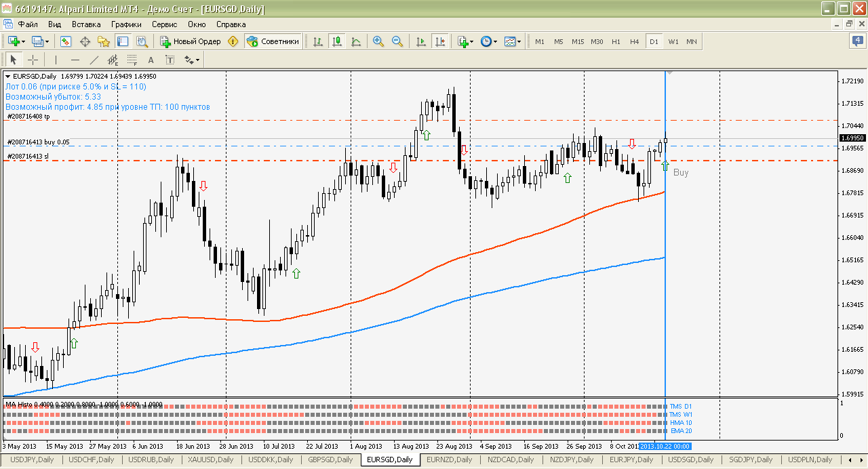Expand the Indicators dropdown arrow
The image size is (868, 469).
[472, 41]
